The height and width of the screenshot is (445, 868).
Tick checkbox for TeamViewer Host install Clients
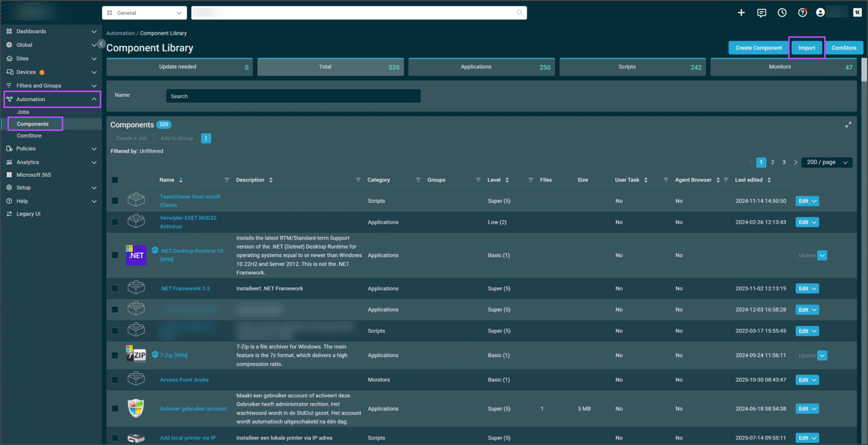[115, 201]
